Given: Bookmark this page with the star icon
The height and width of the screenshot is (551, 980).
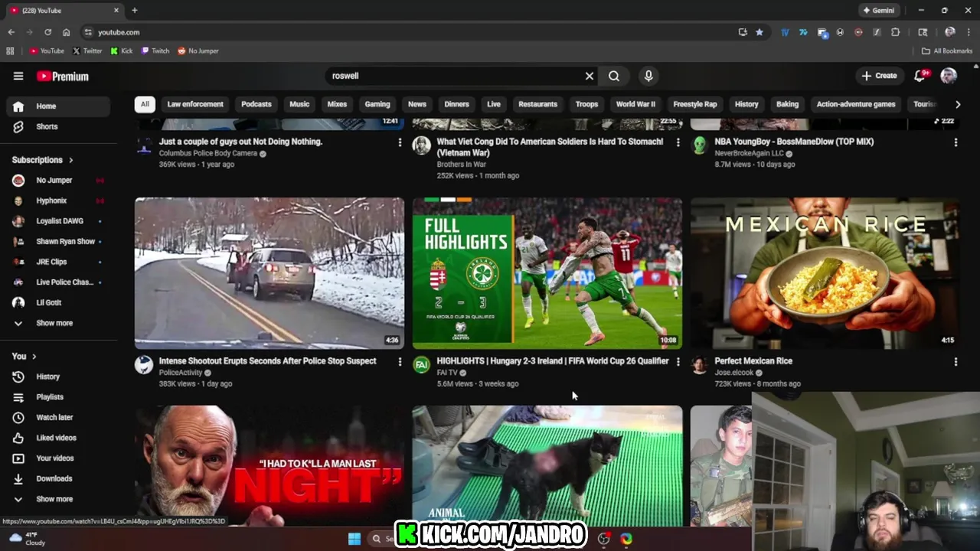Looking at the screenshot, I should point(759,32).
